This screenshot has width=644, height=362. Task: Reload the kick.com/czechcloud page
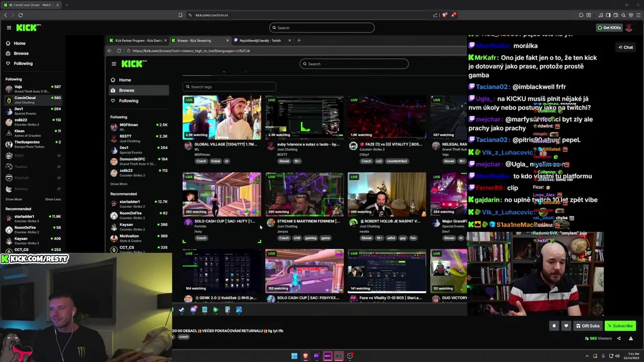tap(20, 15)
